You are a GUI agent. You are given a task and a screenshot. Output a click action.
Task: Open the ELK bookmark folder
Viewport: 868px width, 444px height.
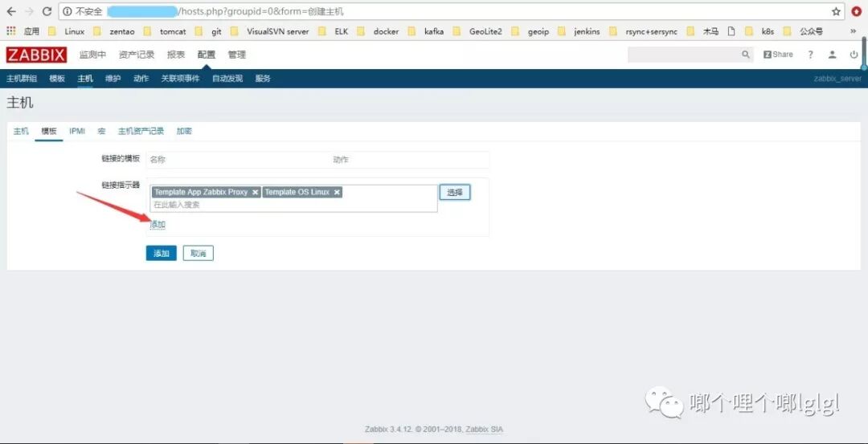point(334,31)
